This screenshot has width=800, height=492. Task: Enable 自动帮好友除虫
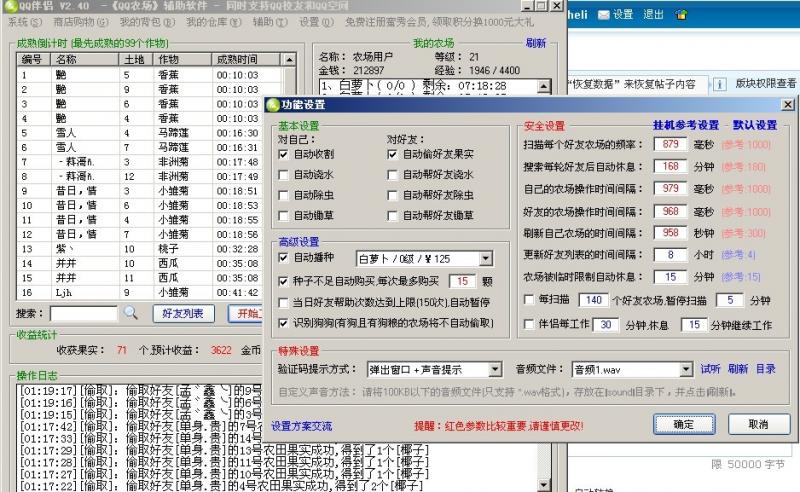pyautogui.click(x=392, y=195)
